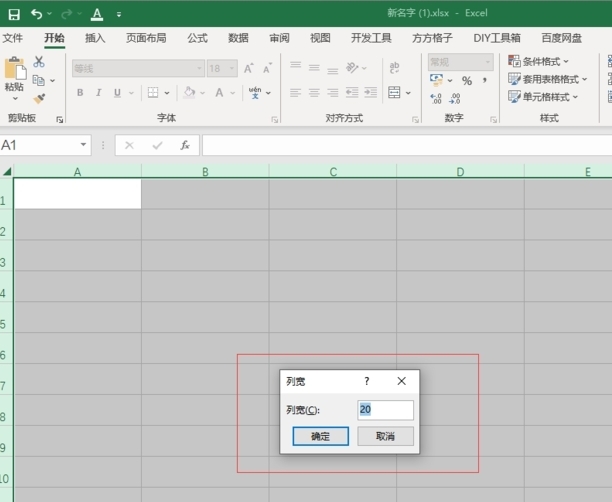Image resolution: width=612 pixels, height=502 pixels.
Task: Open the 字体 dialog launcher
Action: (275, 119)
